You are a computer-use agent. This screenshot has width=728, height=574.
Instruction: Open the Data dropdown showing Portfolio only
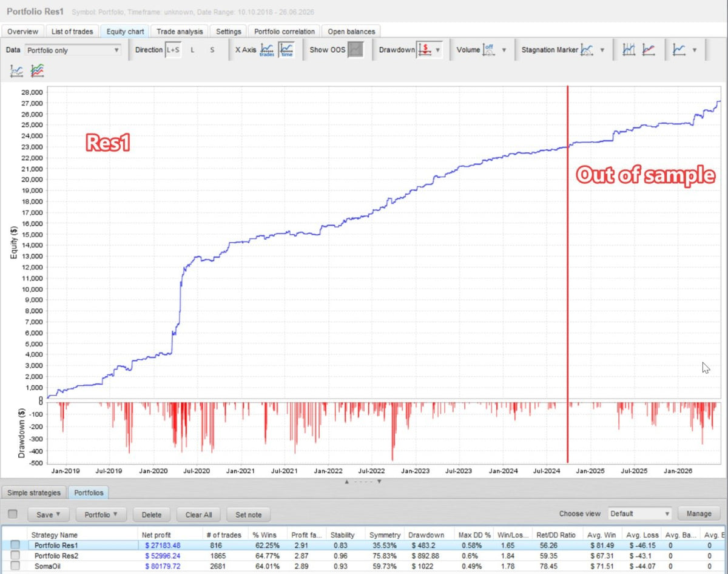pyautogui.click(x=73, y=50)
